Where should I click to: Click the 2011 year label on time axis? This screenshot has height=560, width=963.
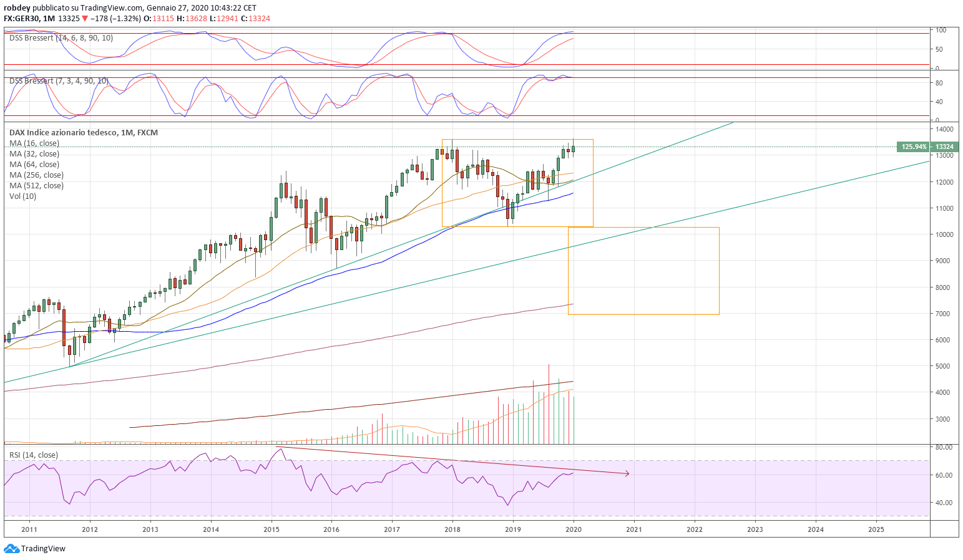[29, 529]
